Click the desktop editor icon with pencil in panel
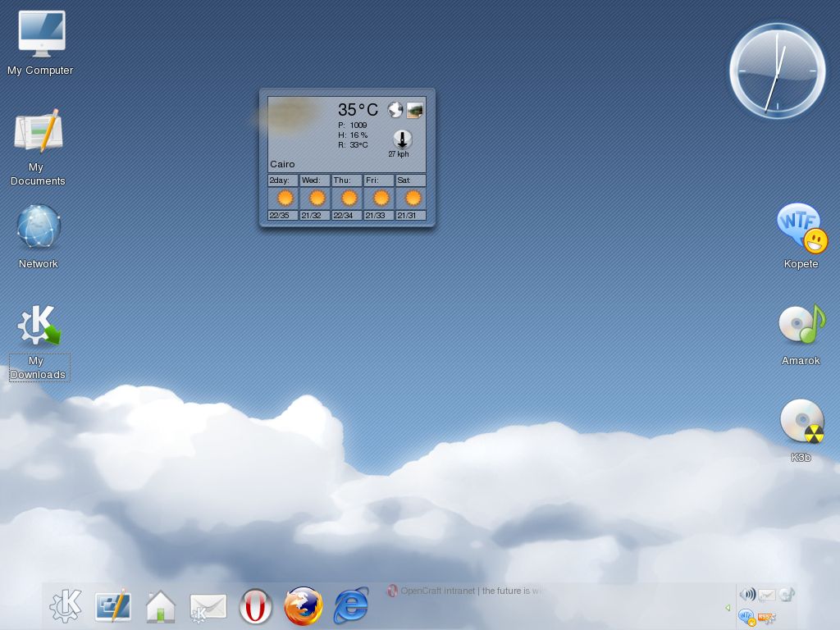Screen dimensions: 840x630 [x=113, y=605]
